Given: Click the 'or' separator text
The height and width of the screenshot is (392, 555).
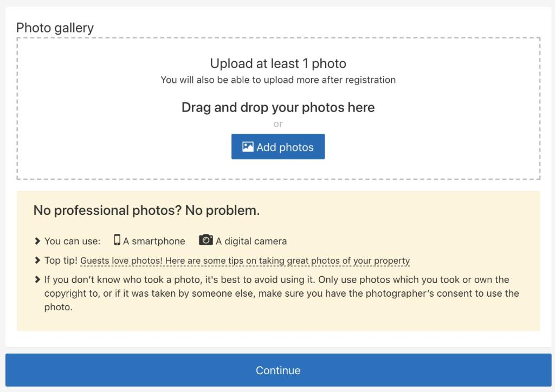Looking at the screenshot, I should [278, 124].
